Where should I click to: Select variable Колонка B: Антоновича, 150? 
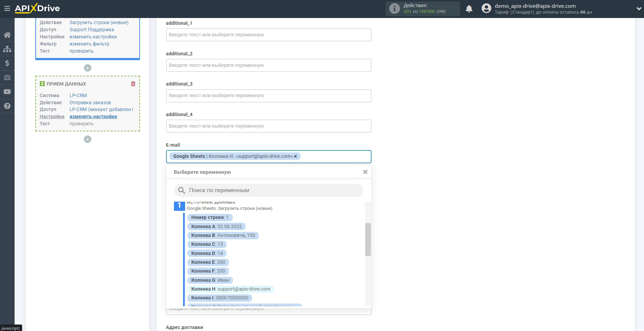tap(223, 235)
